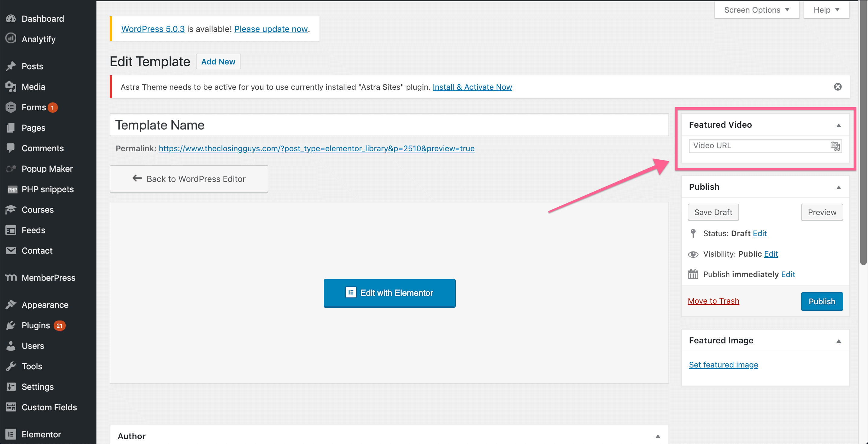
Task: Select the MemberPress logo icon
Action: pos(11,277)
